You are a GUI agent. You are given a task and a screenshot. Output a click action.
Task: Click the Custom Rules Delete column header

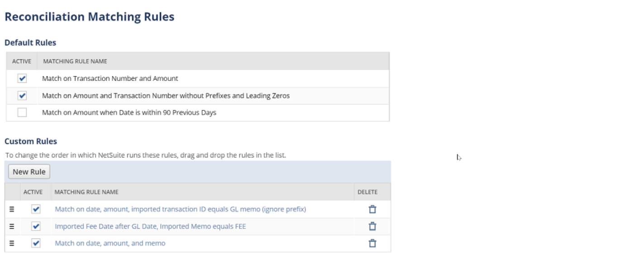(367, 192)
